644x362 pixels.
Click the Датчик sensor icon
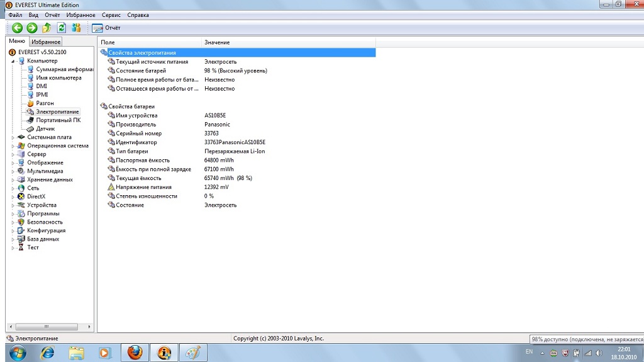[30, 129]
